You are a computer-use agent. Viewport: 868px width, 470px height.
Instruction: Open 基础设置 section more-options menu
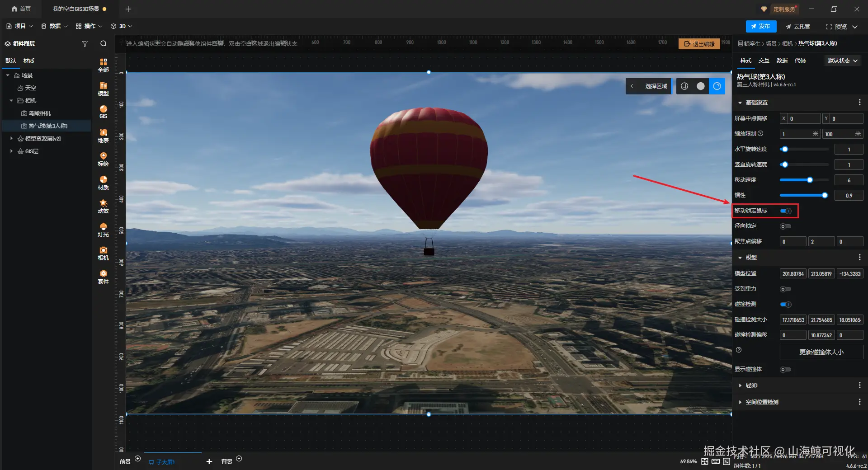(x=859, y=103)
